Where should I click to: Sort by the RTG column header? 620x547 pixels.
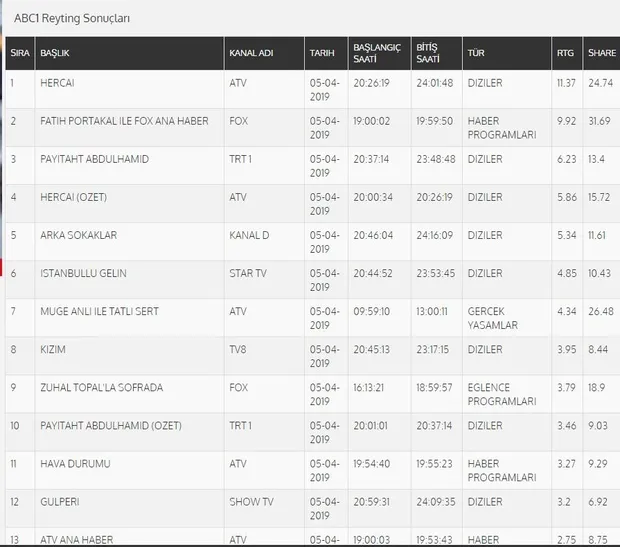(x=565, y=51)
